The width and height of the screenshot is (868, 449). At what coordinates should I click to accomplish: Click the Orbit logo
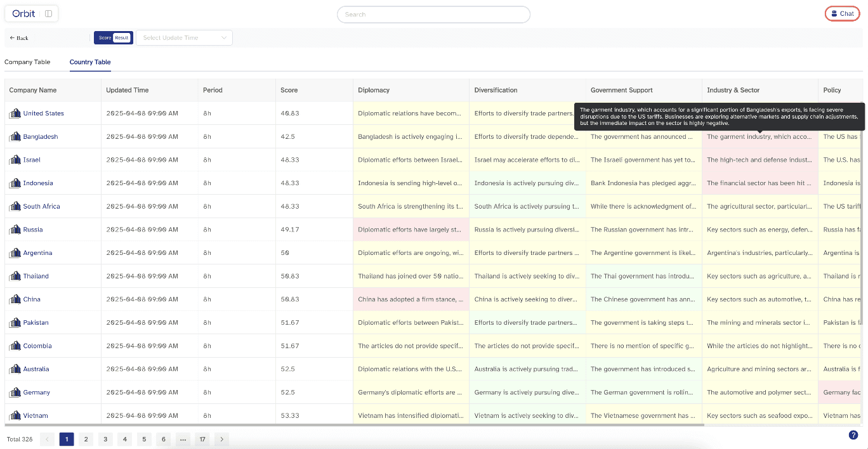tap(24, 13)
